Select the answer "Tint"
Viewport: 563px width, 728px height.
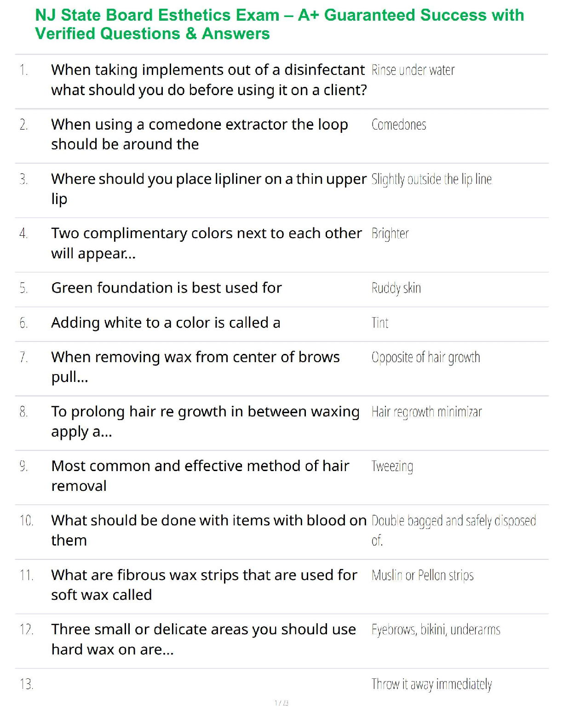pyautogui.click(x=379, y=323)
